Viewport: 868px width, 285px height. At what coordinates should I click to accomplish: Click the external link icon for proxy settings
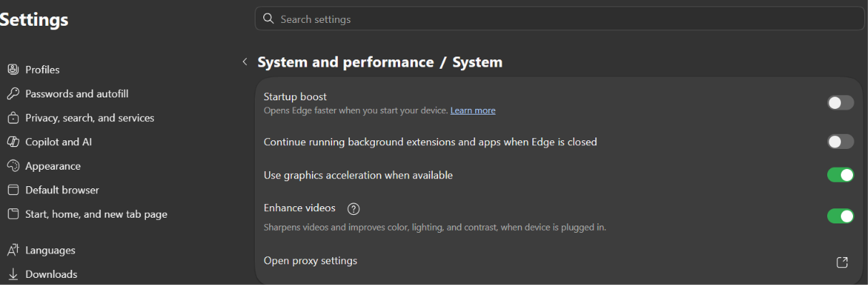coord(842,262)
